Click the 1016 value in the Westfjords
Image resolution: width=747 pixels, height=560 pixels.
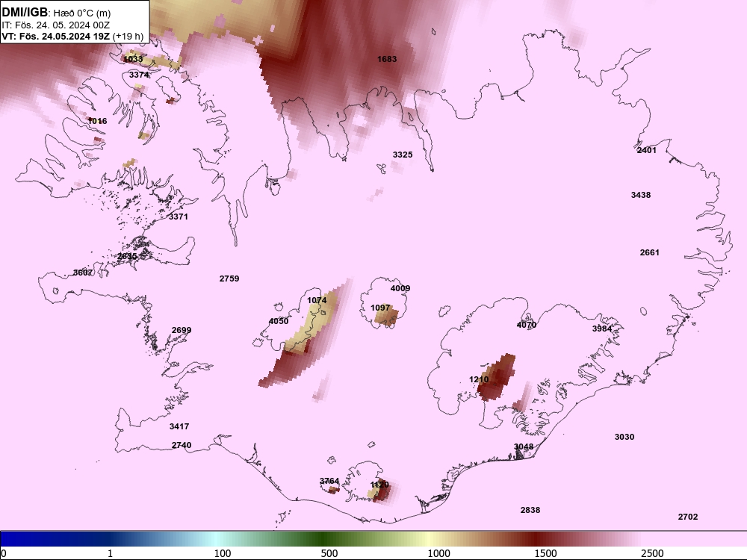click(x=98, y=122)
